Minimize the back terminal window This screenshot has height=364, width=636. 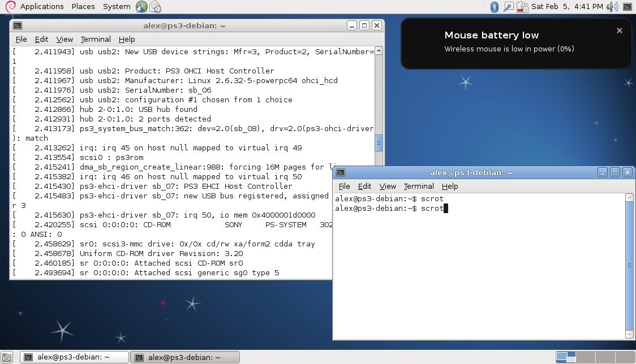coord(351,25)
